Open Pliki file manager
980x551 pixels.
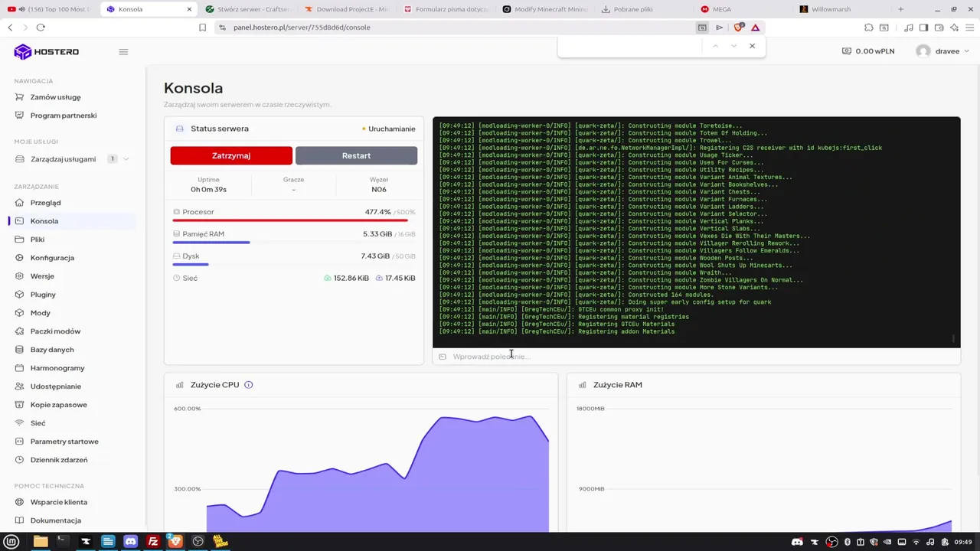38,240
